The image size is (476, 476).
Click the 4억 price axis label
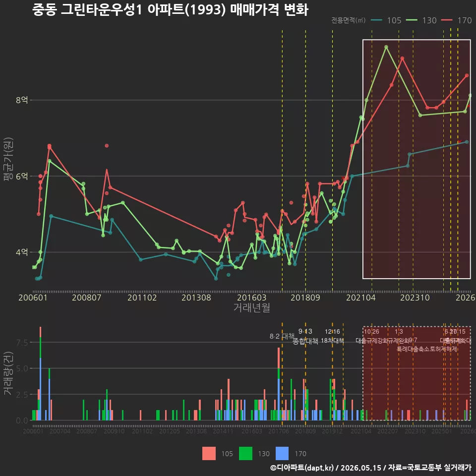click(22, 252)
